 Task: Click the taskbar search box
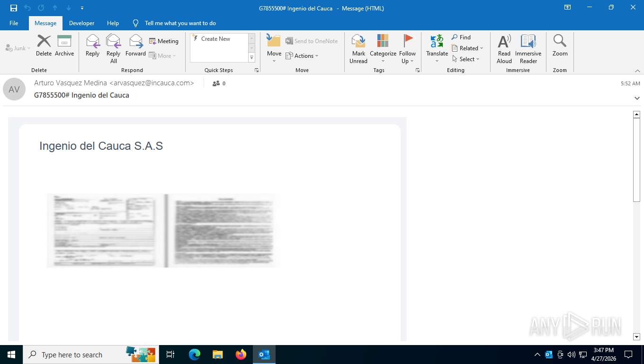pyautogui.click(x=91, y=355)
